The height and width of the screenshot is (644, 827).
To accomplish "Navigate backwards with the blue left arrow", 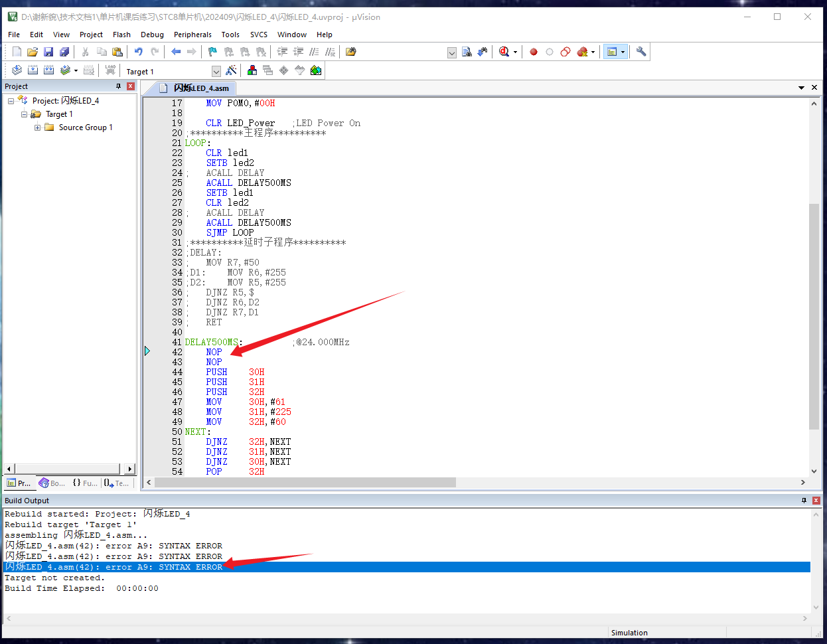I will tap(176, 52).
